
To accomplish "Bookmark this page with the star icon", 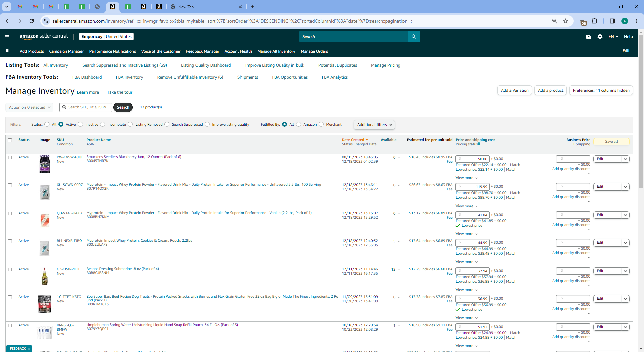I will (566, 21).
